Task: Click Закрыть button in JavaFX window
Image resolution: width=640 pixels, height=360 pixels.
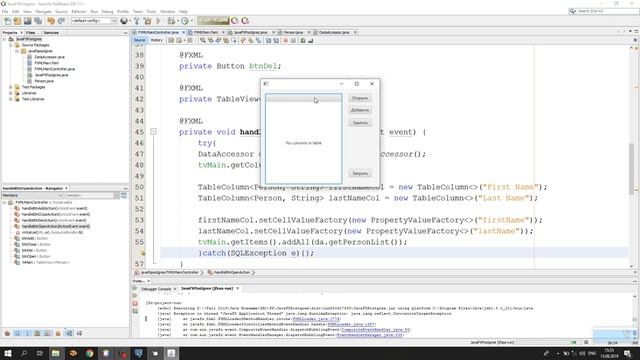Action: pyautogui.click(x=360, y=173)
